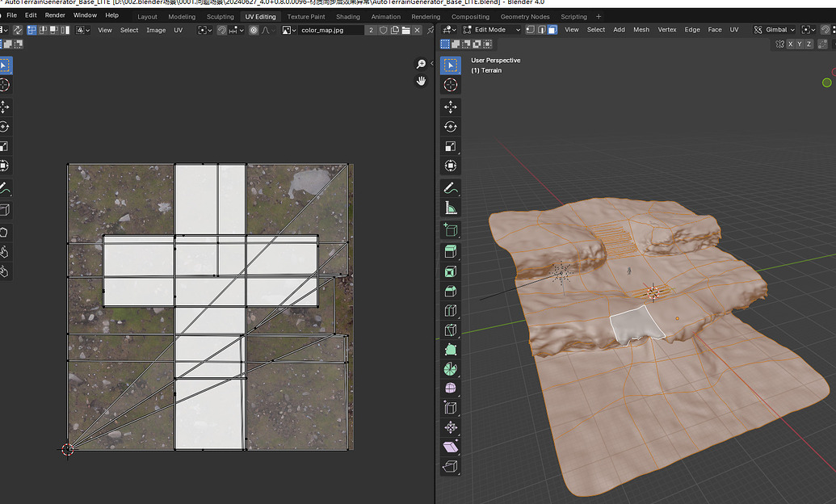This screenshot has width=836, height=504.
Task: Toggle Y axis mirror in the 3D viewport
Action: click(x=799, y=44)
